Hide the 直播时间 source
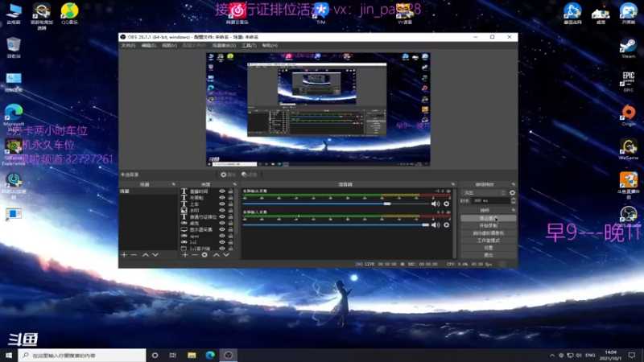This screenshot has width=644, height=362. click(222, 191)
